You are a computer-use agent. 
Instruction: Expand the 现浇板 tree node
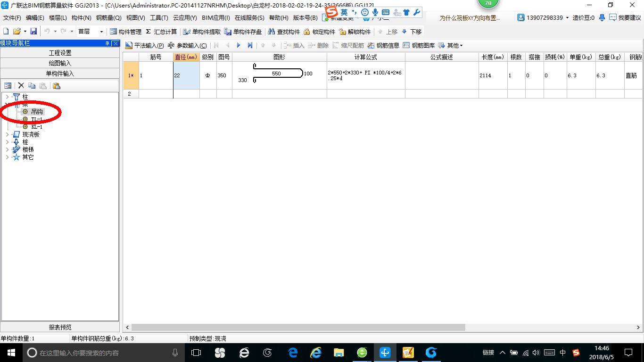[7, 134]
